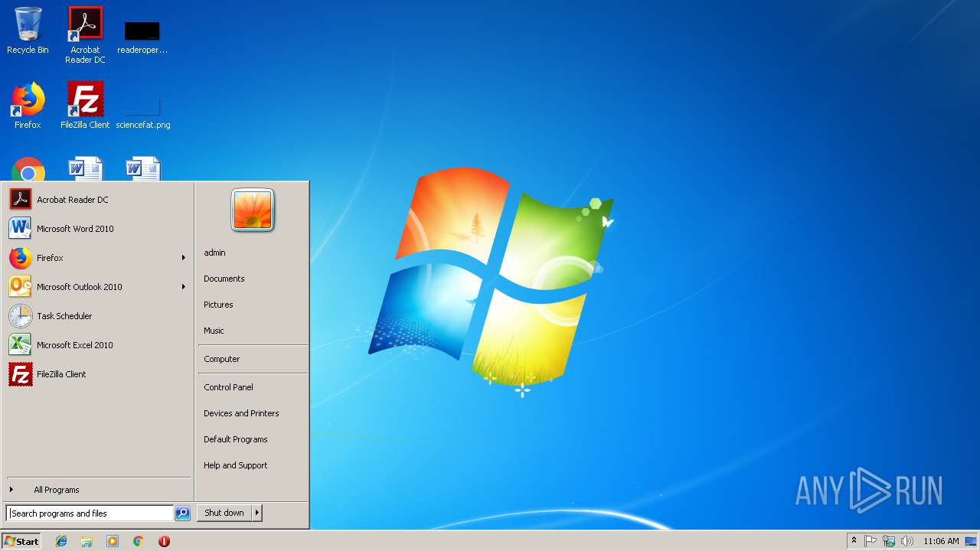Screen dimensions: 980x551
Task: Open Music from Start menu
Action: pyautogui.click(x=253, y=331)
